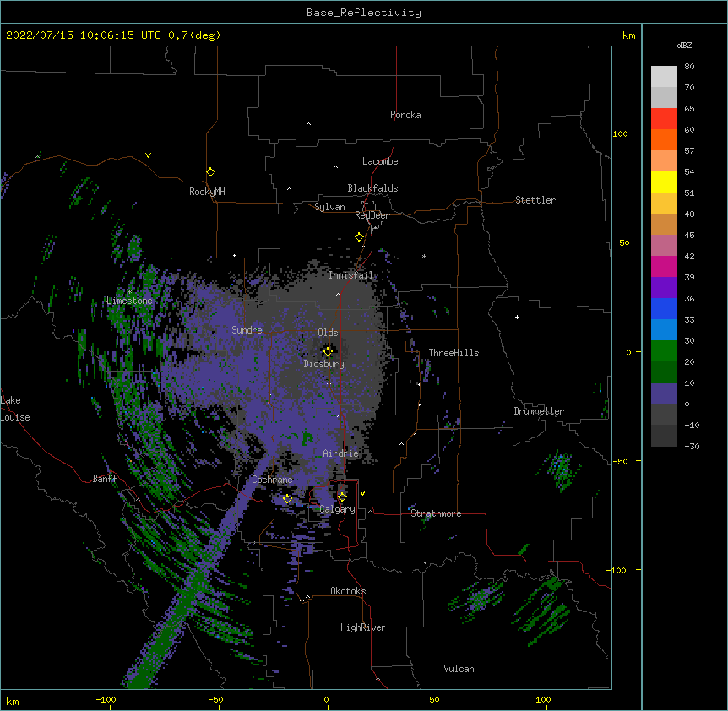
Task: Pick the red 65 dBZ legend color
Action: click(664, 118)
